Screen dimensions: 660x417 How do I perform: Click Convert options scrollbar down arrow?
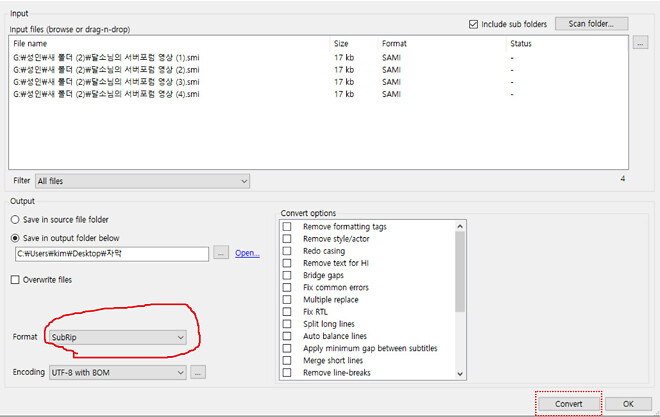(460, 374)
